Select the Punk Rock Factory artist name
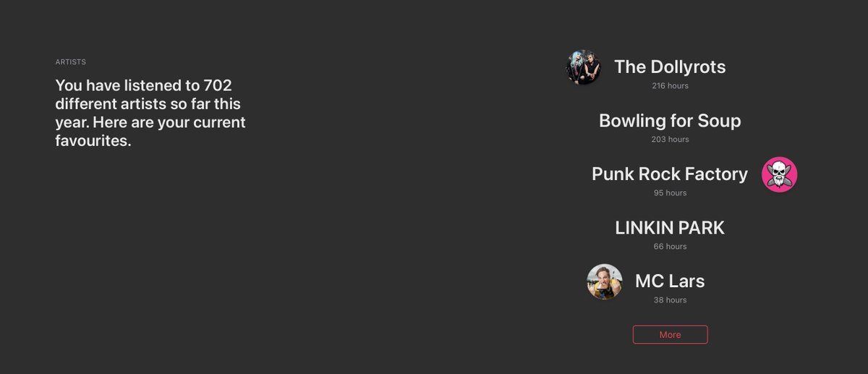This screenshot has width=868, height=374. point(670,174)
